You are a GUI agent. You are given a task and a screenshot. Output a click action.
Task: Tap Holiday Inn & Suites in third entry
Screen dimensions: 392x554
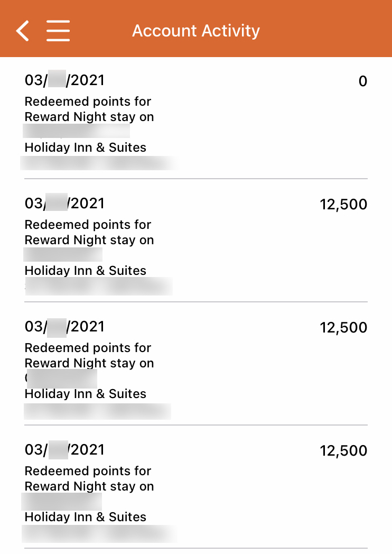pyautogui.click(x=85, y=394)
